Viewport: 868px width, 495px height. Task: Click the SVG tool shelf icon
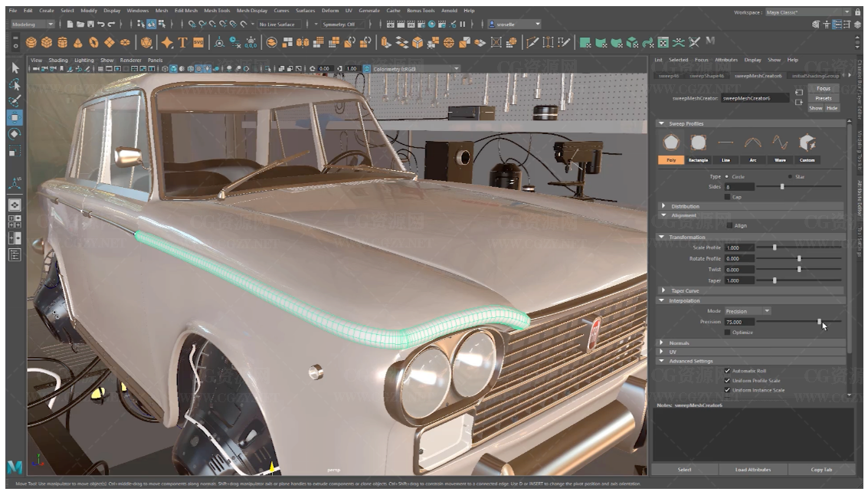tap(198, 42)
